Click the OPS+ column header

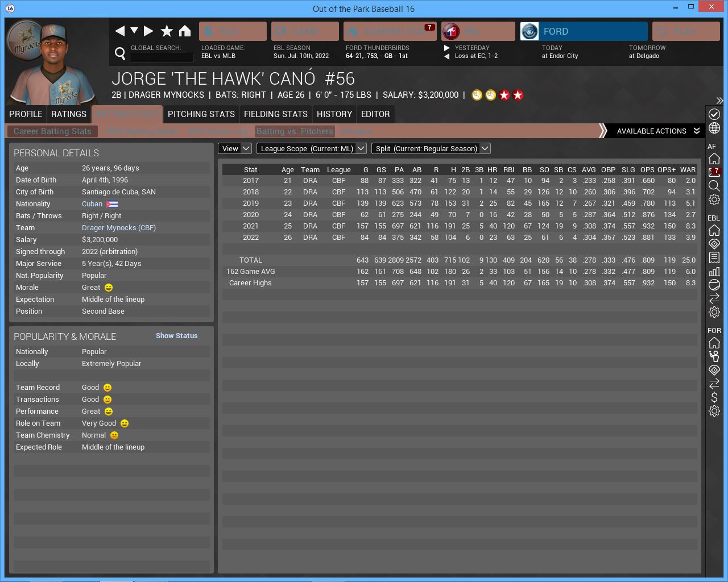click(x=667, y=170)
